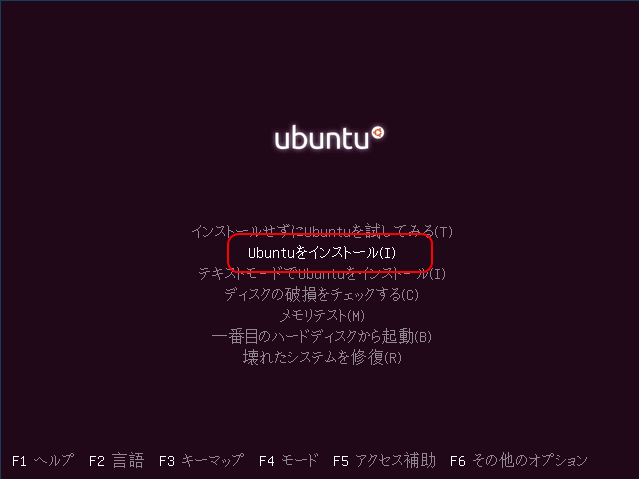Choose '一番目のハードディスクから起動(B)'
Viewport: 639px width, 479px height.
[322, 337]
